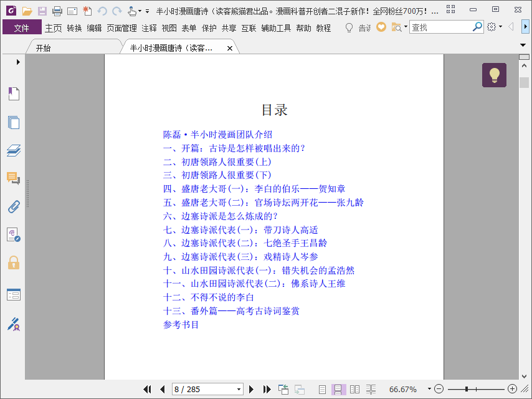Open the page thumbnails panel
The height and width of the screenshot is (399, 532).
(14, 122)
